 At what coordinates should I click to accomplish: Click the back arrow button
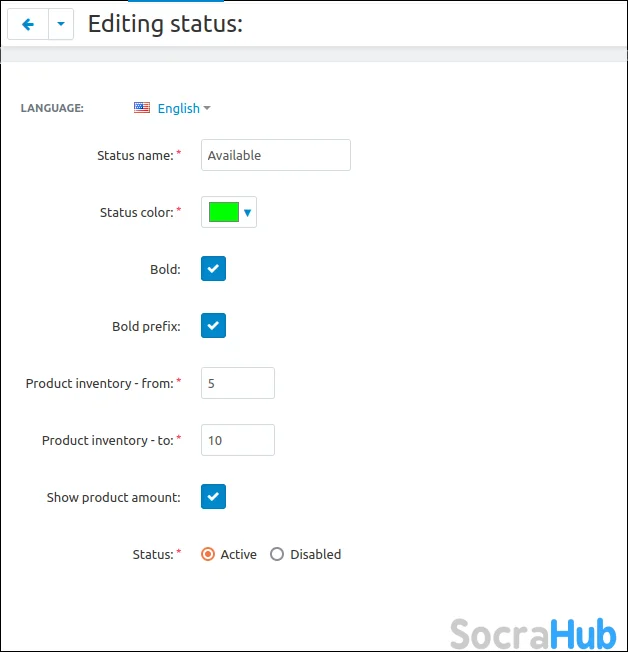point(27,24)
